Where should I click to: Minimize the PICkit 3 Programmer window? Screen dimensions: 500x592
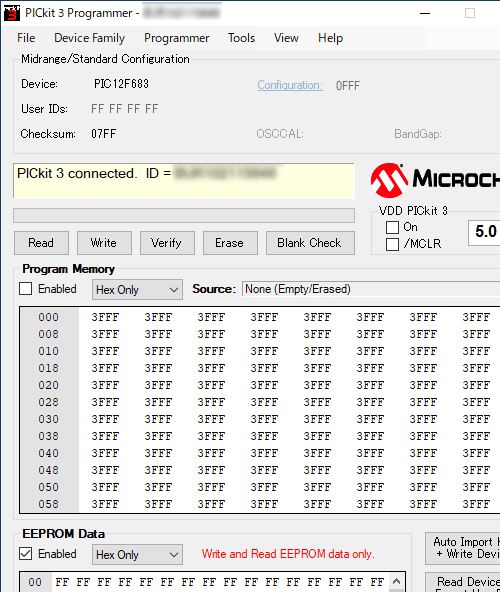pos(425,13)
